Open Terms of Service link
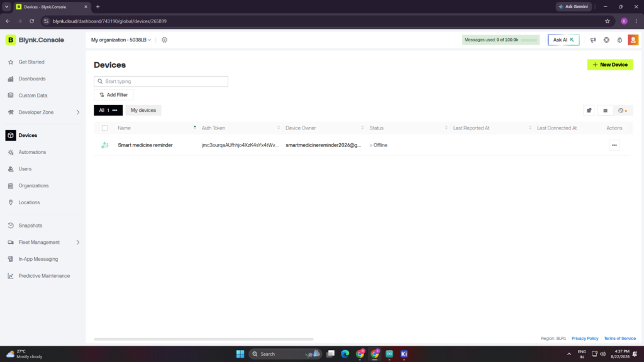644x362 pixels. tap(619, 339)
